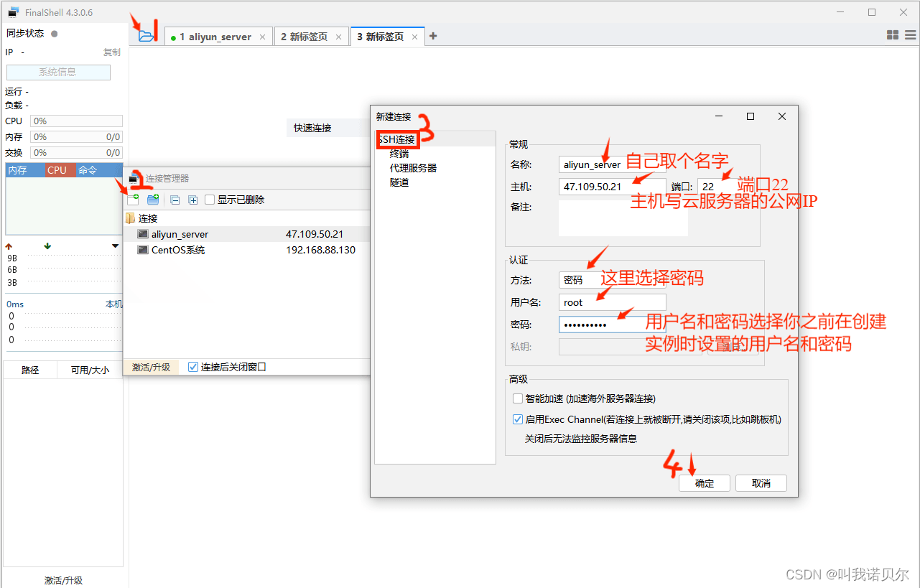Click the grid layout icon top right

click(893, 35)
